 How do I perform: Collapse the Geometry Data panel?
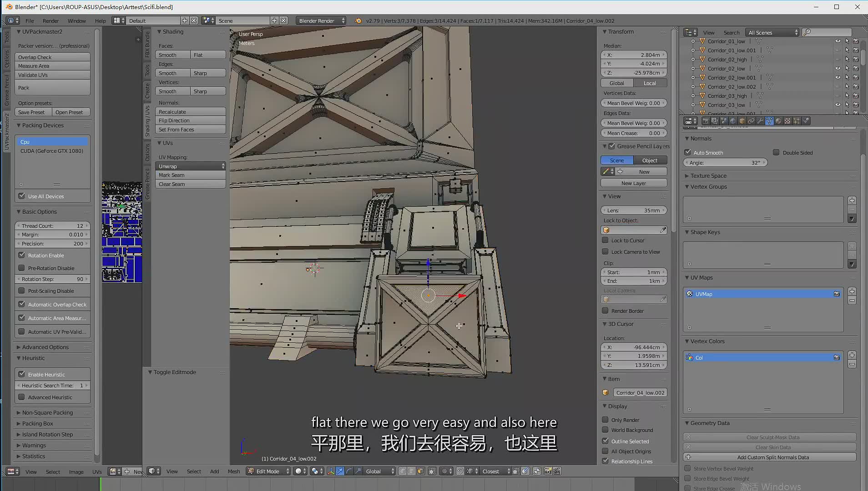pyautogui.click(x=710, y=423)
